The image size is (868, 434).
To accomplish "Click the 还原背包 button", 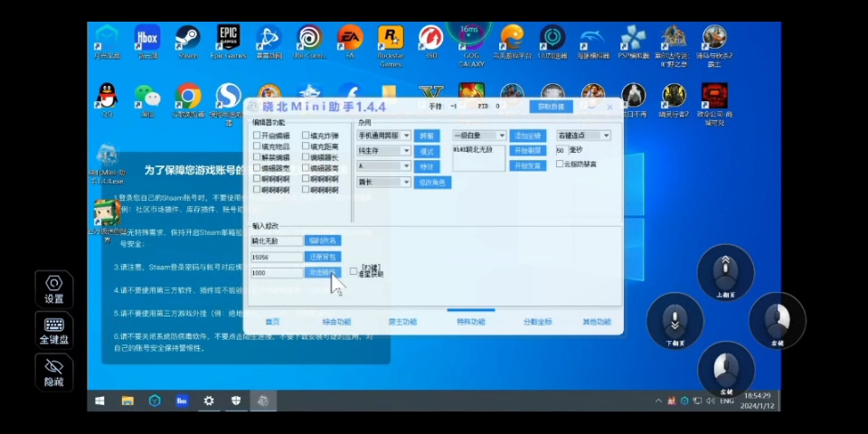I will [323, 257].
